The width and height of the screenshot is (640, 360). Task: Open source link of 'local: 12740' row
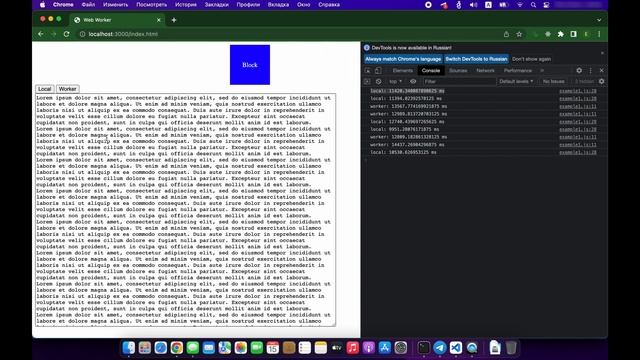[x=578, y=122]
